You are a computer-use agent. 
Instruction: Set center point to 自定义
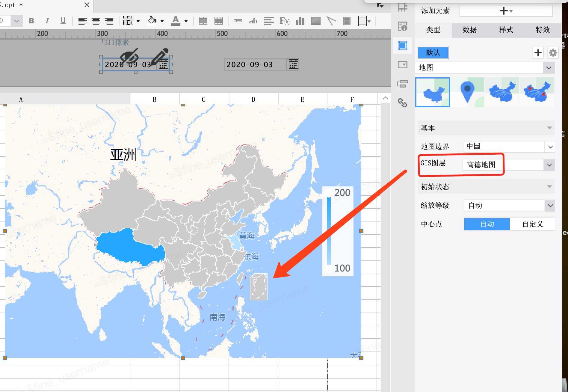[532, 224]
